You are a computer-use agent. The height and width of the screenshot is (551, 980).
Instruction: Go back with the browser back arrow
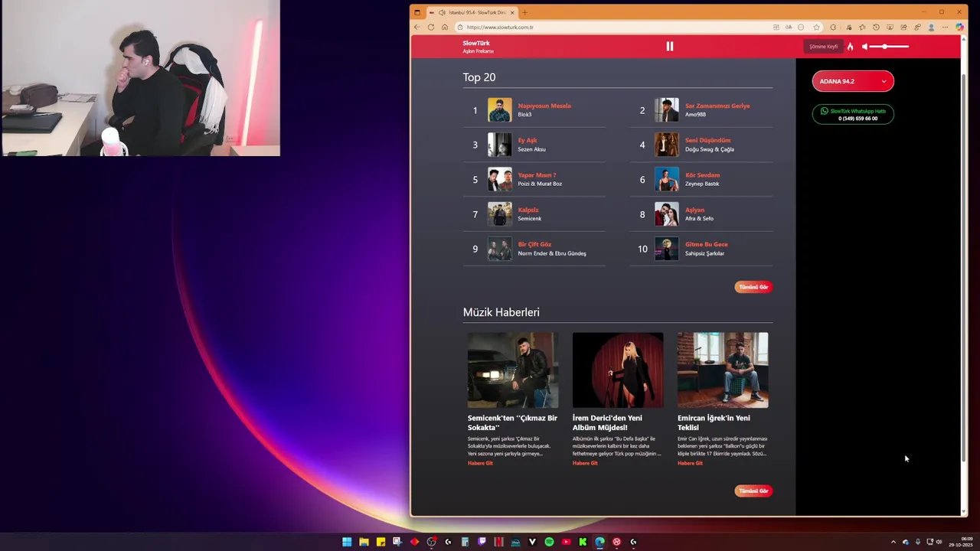[417, 27]
